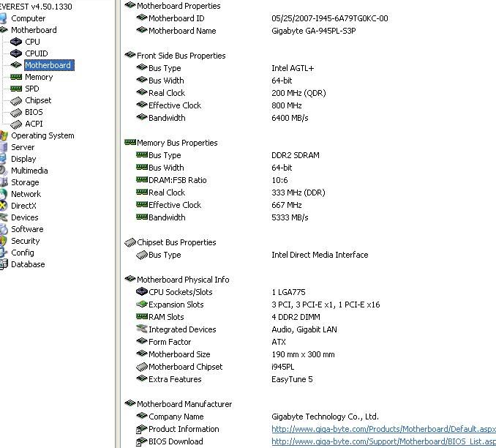Open the Software category

click(x=27, y=229)
